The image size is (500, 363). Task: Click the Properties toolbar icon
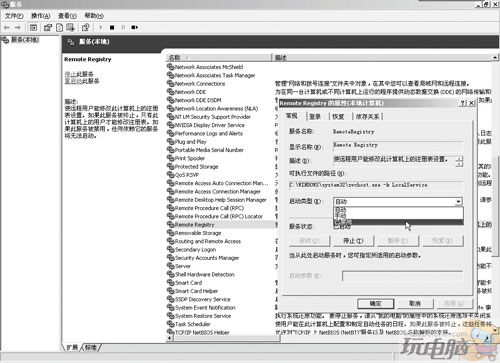tap(48, 28)
